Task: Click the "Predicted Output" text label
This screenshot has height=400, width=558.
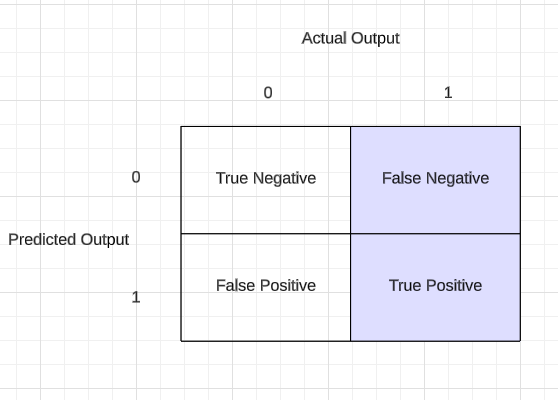Action: (68, 240)
